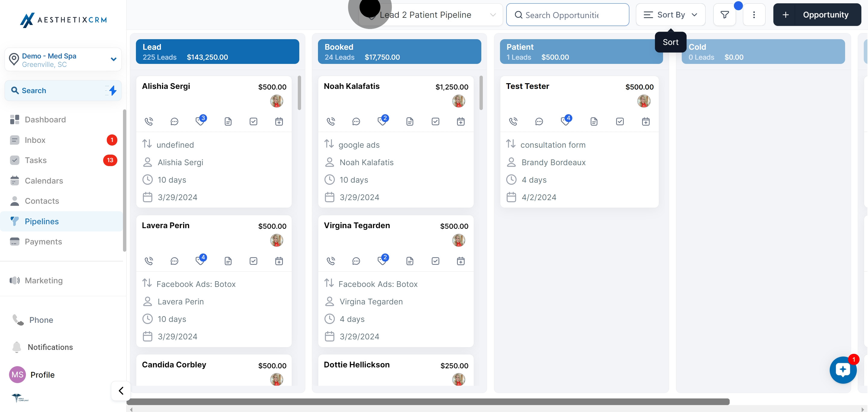Click task checkbox icon on Test Tester card
Viewport: 868px width, 412px height.
(620, 122)
